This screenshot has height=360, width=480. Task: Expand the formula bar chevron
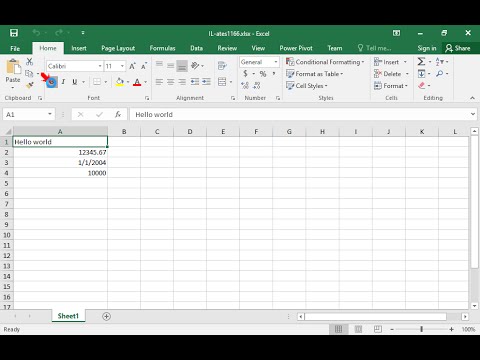[473, 114]
